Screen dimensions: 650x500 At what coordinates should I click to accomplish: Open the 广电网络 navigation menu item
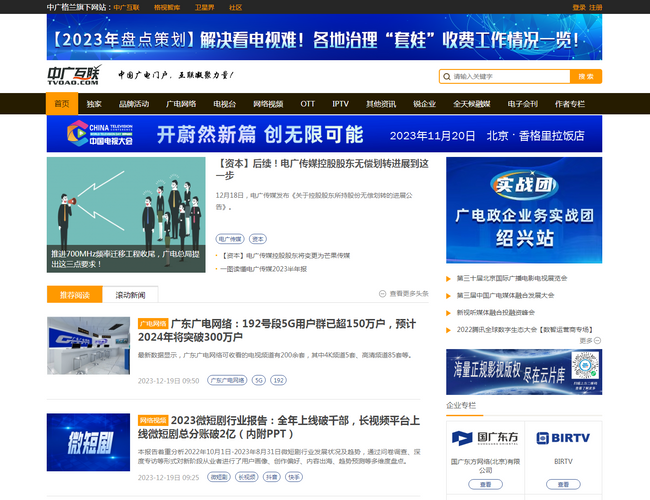pyautogui.click(x=181, y=104)
